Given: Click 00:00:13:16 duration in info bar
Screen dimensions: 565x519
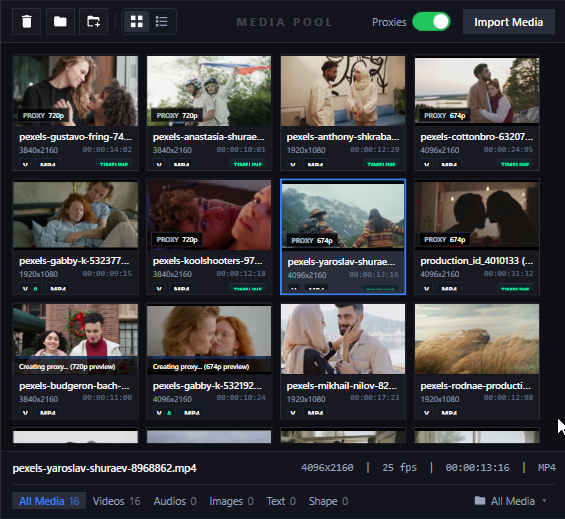Looking at the screenshot, I should click(x=477, y=468).
